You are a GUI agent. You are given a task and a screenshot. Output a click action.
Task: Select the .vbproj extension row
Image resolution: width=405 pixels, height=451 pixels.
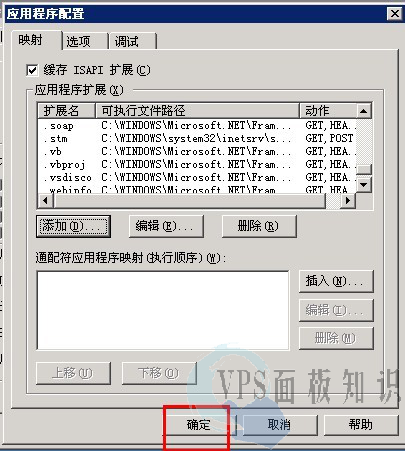(197, 164)
